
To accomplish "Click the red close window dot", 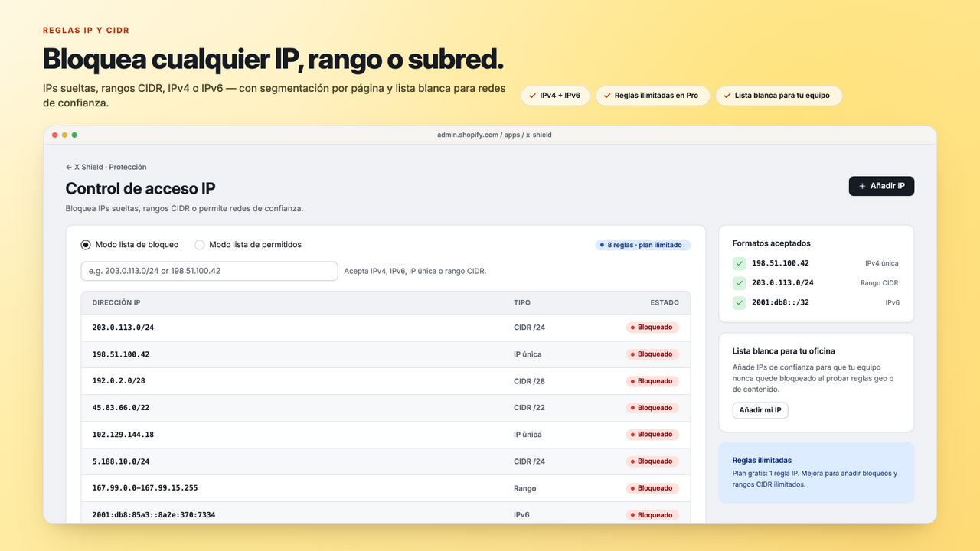I will pos(55,135).
